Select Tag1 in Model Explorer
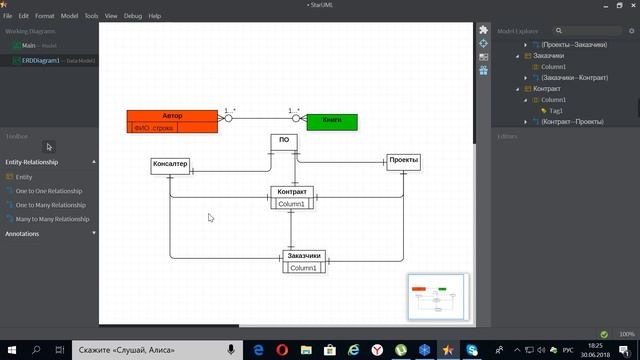The height and width of the screenshot is (360, 640). tap(556, 111)
